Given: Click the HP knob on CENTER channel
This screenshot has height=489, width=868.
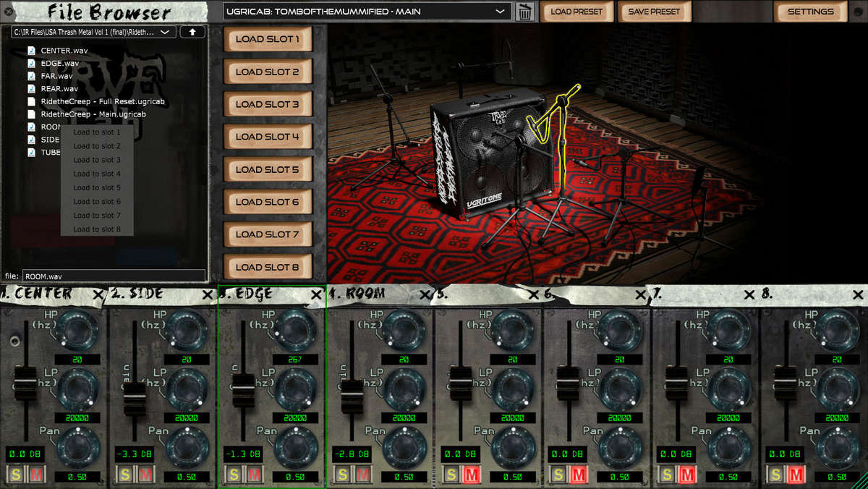Looking at the screenshot, I should 78,330.
